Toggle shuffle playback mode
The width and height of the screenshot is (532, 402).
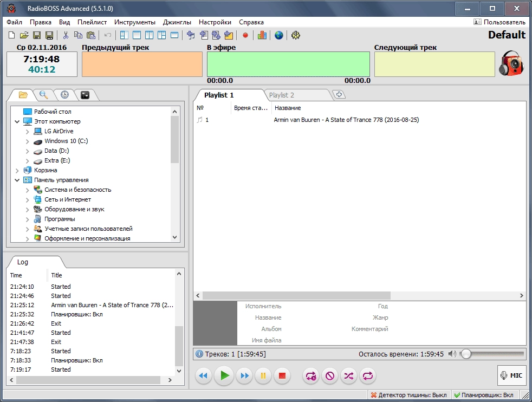tap(349, 376)
